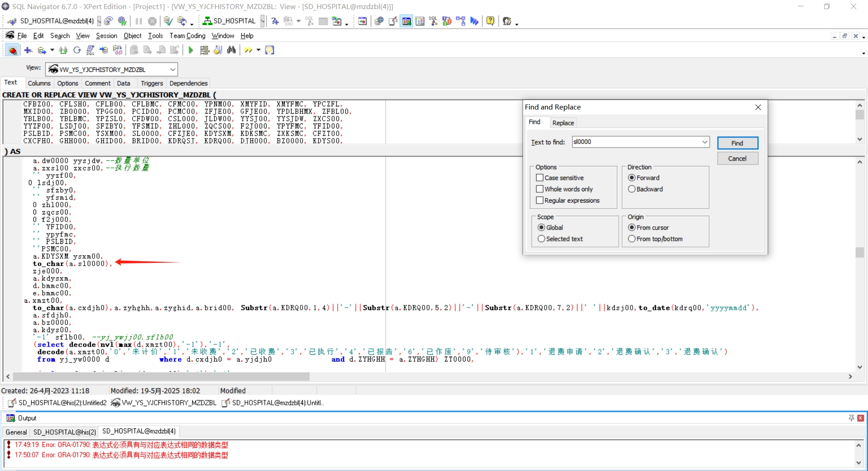Click the blue plus Create object icon

[x=28, y=50]
